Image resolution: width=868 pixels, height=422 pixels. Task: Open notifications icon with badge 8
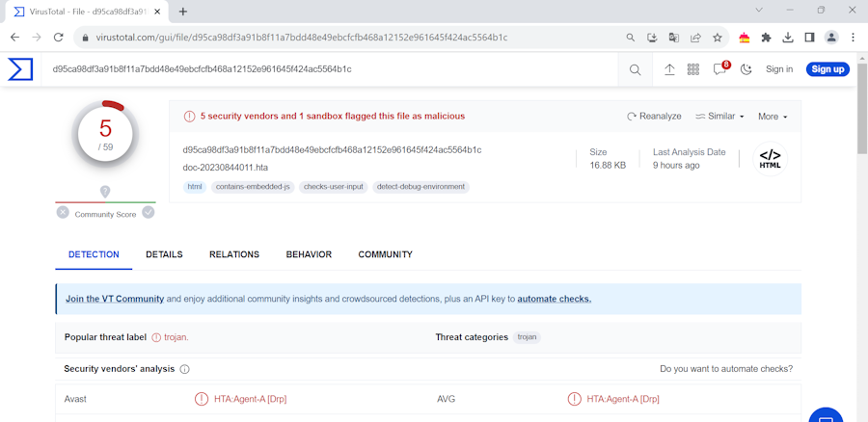point(719,69)
